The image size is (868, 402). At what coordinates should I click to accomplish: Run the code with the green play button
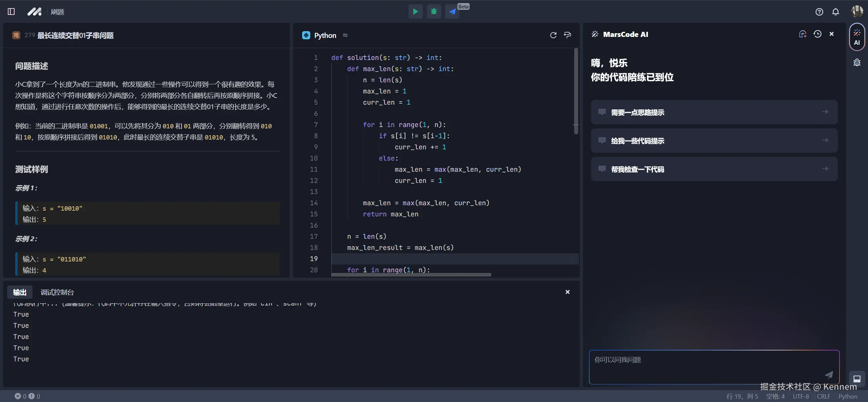point(415,12)
